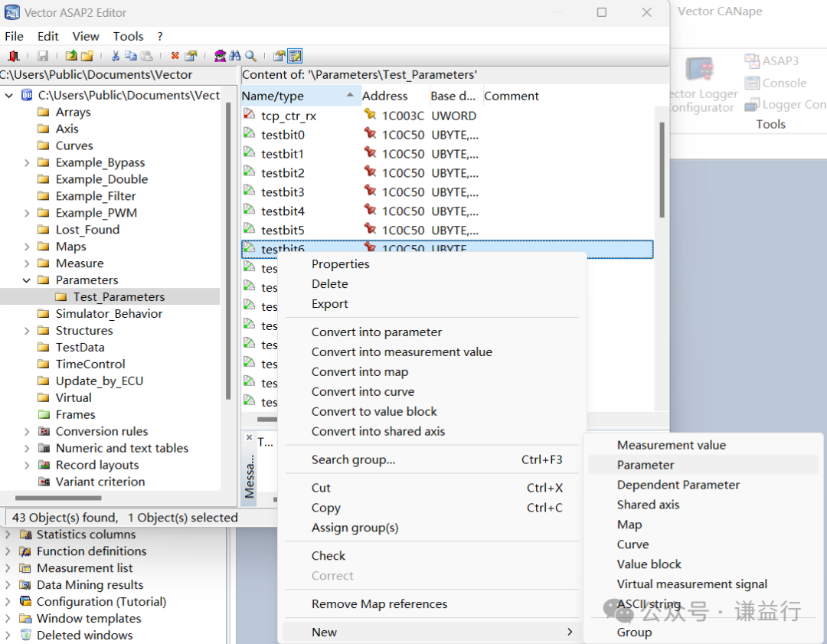Close the Messages panel with the x
The image size is (827, 644).
point(249,437)
